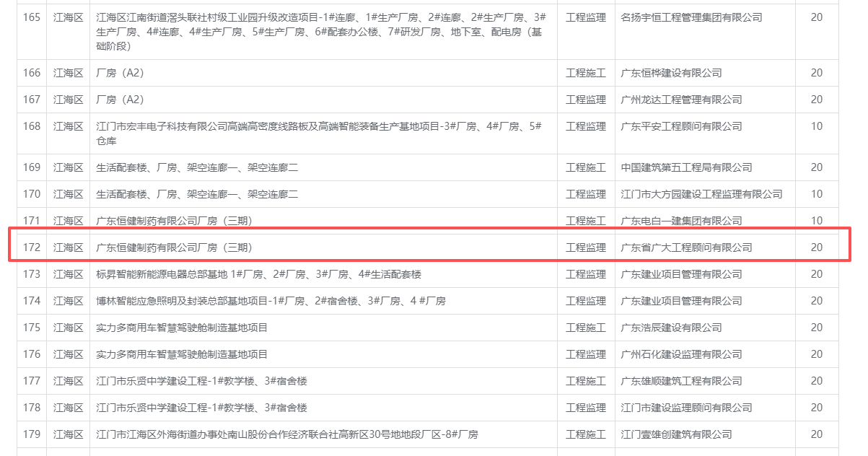Click 生活配套楼 project in row 170
868x456 pixels.
(197, 194)
